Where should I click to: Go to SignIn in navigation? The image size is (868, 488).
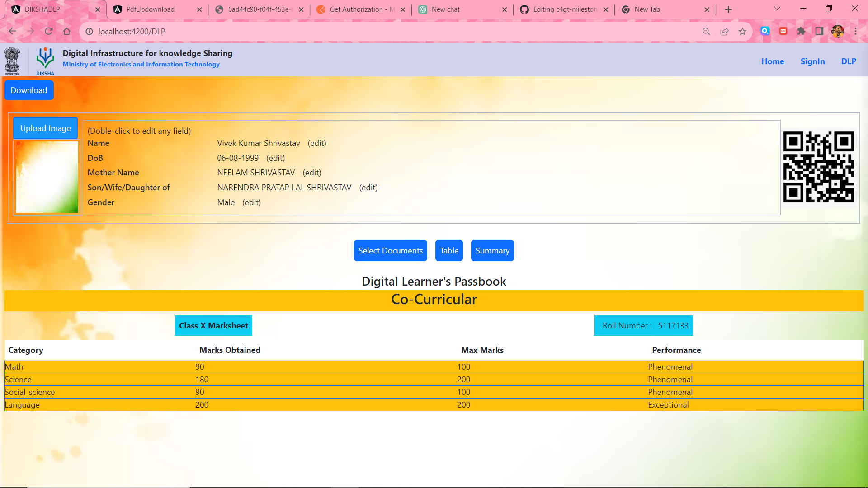click(812, 61)
